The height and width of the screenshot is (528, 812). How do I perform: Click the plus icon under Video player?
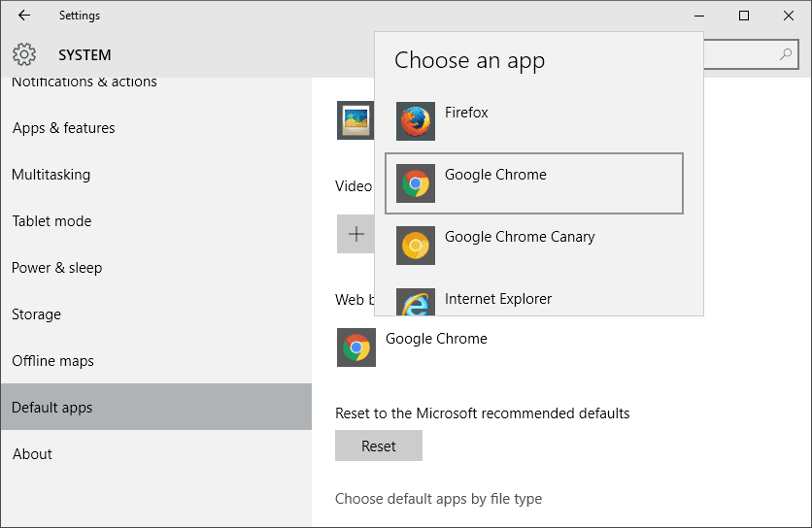pyautogui.click(x=355, y=234)
